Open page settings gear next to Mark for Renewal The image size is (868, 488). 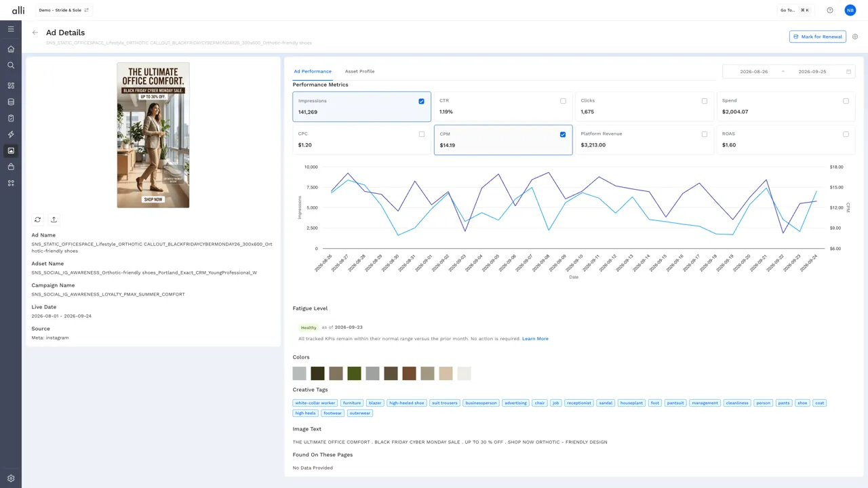(x=855, y=37)
